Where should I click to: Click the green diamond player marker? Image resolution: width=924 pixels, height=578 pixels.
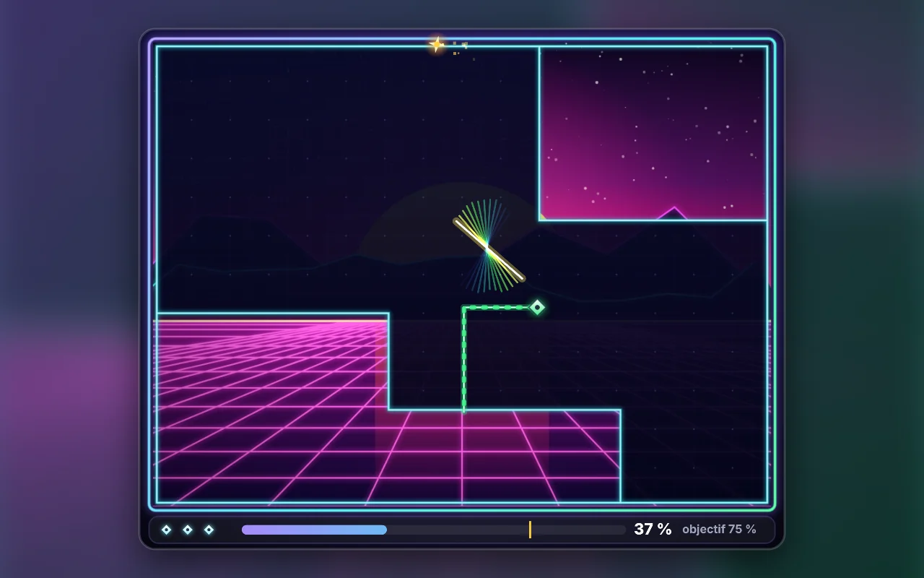[537, 308]
